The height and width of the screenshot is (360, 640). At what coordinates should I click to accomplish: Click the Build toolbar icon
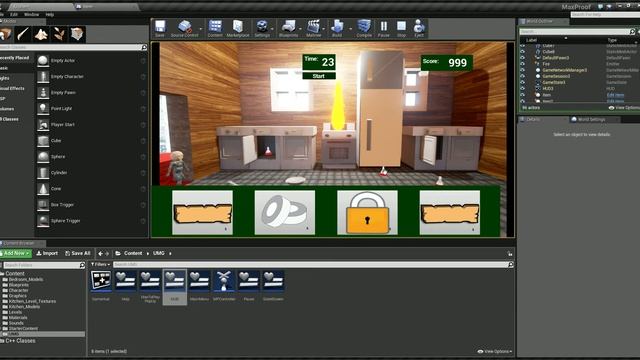point(337,29)
